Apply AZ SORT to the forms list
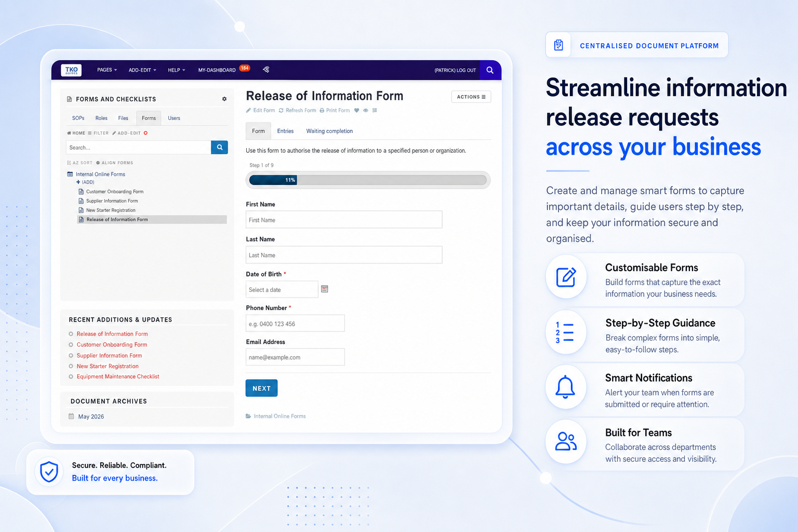Image resolution: width=798 pixels, height=532 pixels. (79, 163)
